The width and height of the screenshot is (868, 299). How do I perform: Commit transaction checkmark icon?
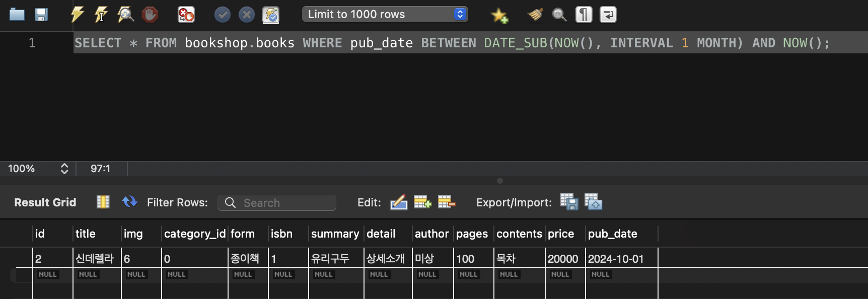[x=222, y=15]
